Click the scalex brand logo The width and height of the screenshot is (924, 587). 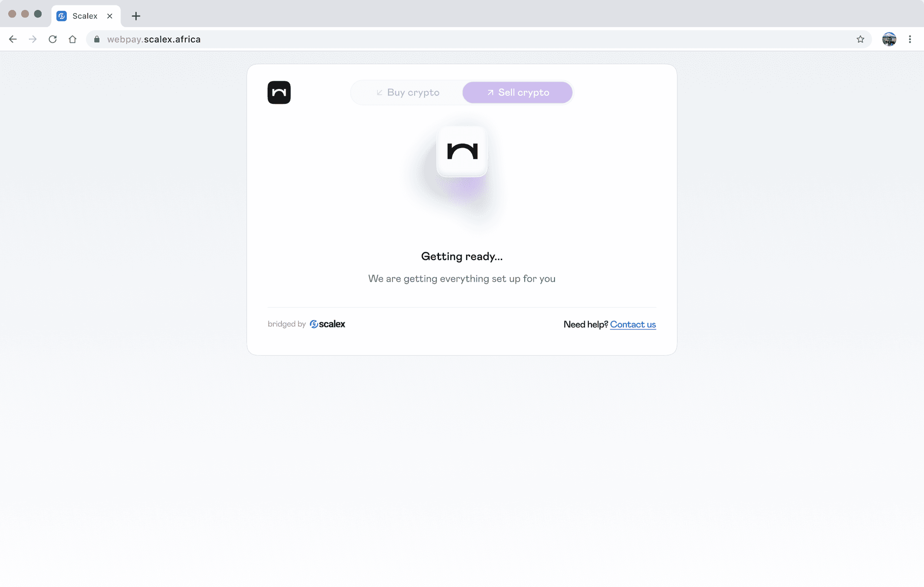328,324
